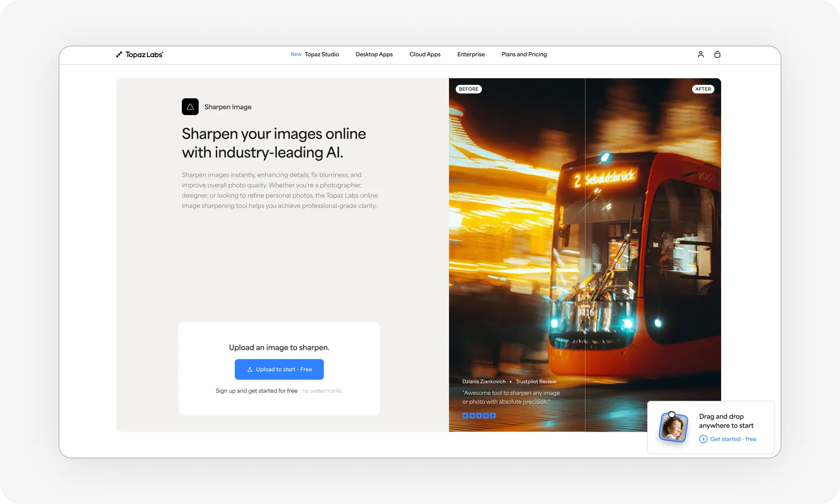The height and width of the screenshot is (504, 840).
Task: Open the Enterprise nav entry
Action: (471, 54)
